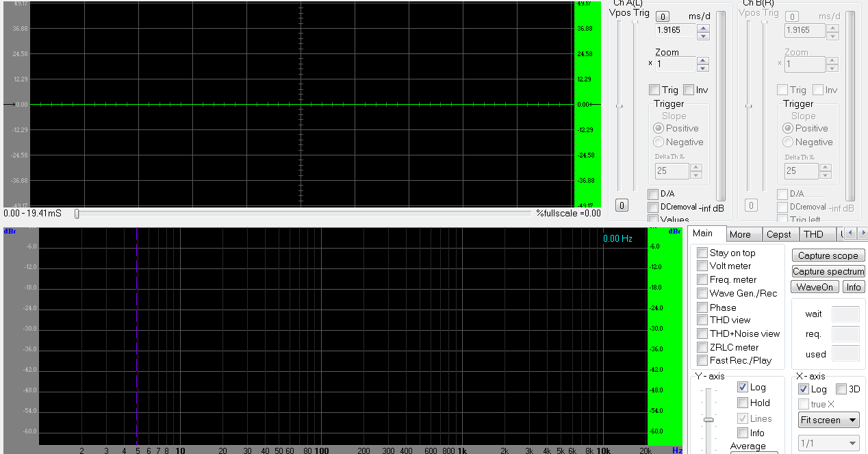Open the Fit screen dropdown
The width and height of the screenshot is (868, 454).
click(x=829, y=420)
